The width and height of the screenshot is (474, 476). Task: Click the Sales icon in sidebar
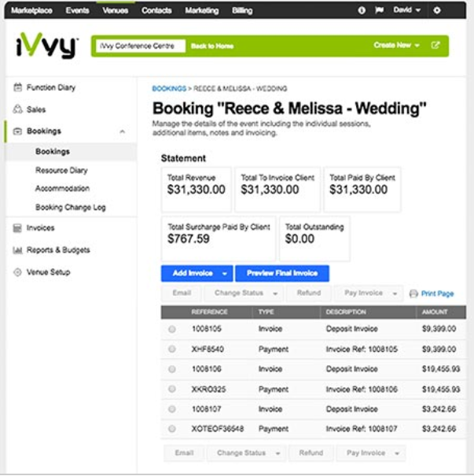coord(17,109)
